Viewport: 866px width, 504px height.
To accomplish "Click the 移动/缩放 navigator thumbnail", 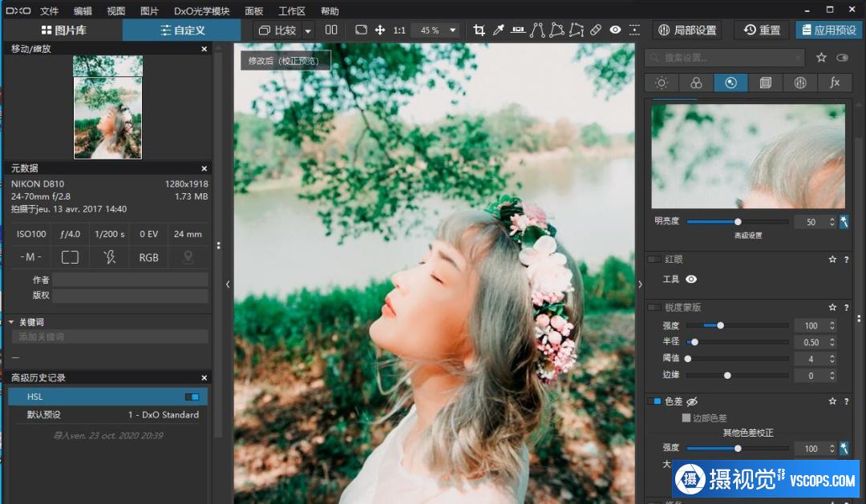I will pyautogui.click(x=107, y=107).
